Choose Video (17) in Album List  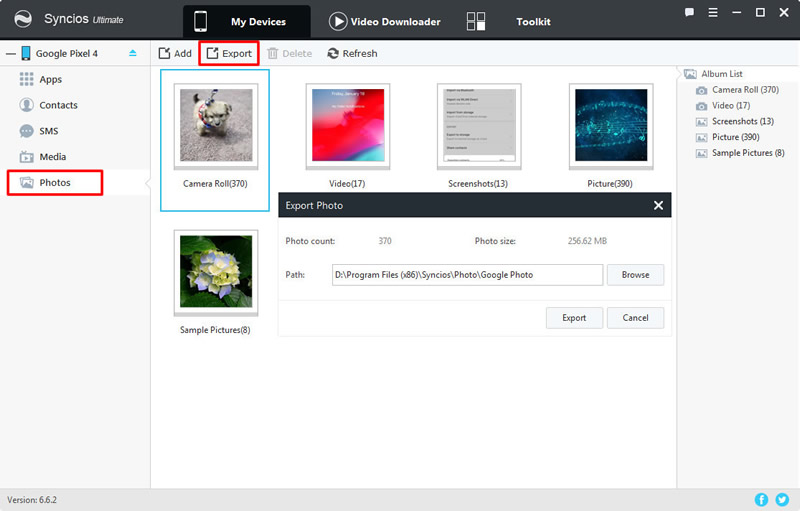coord(731,106)
